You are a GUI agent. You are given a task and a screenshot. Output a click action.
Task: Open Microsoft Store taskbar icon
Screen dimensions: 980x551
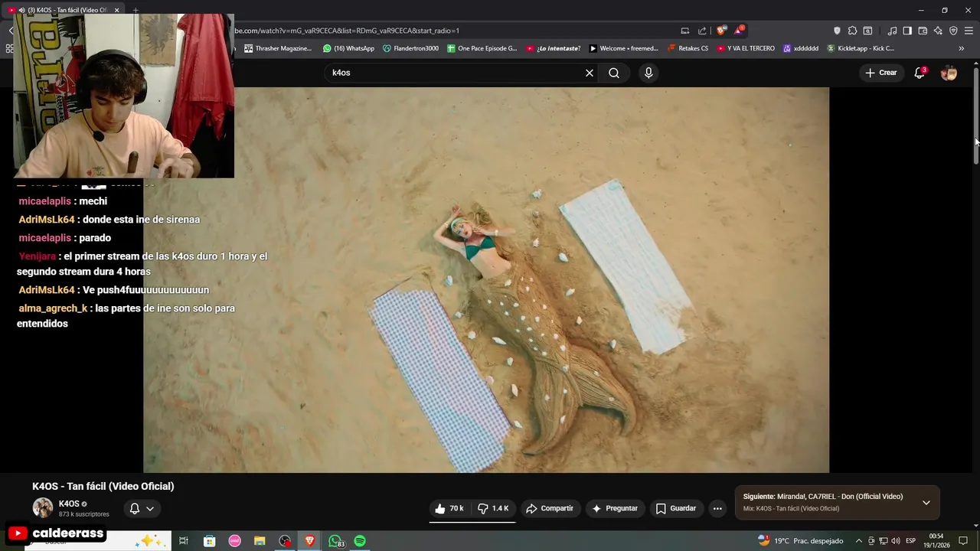point(209,541)
